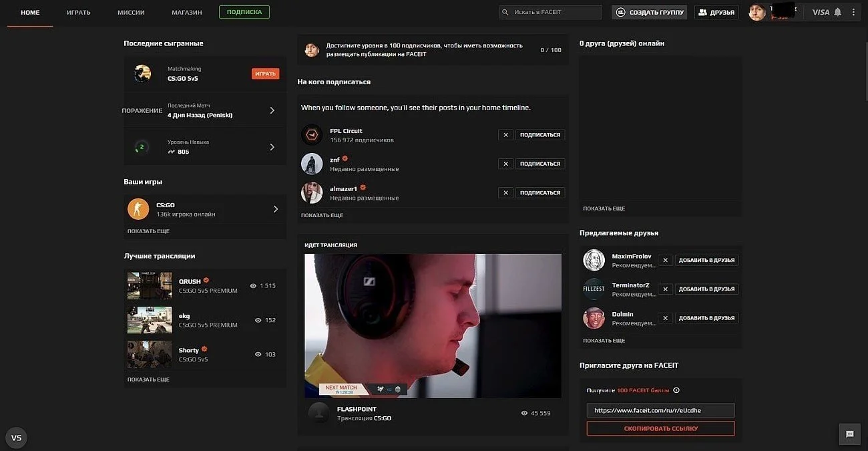Viewport: 868px width, 451px height.
Task: Click the VISA label in header
Action: pos(821,12)
